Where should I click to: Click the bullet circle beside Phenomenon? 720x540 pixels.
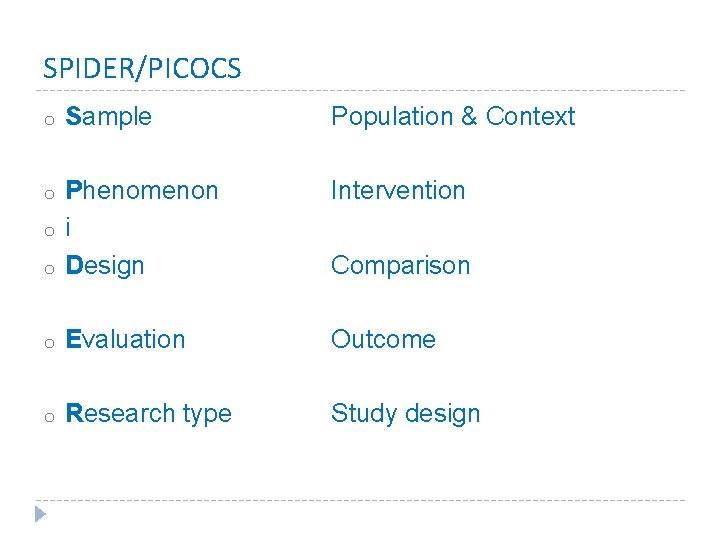(50, 194)
